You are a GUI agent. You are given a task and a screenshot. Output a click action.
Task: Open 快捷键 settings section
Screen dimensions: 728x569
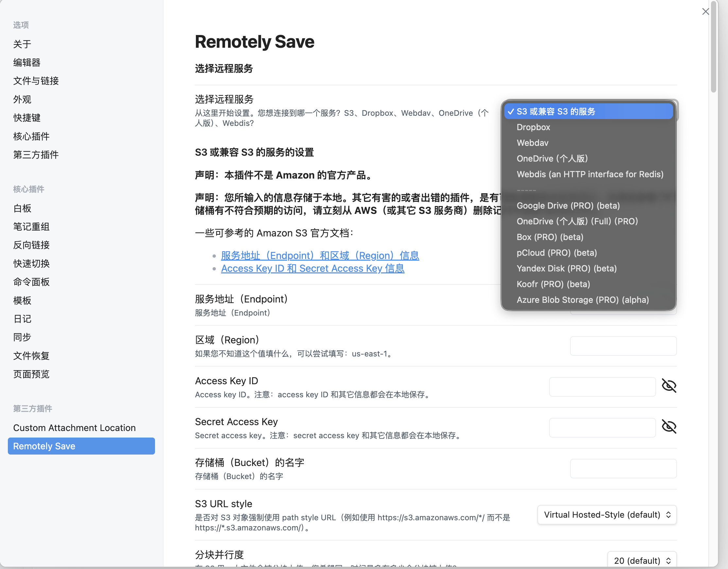point(27,118)
